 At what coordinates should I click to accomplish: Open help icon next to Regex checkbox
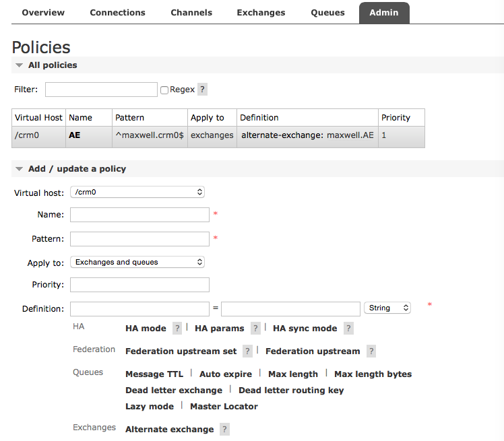point(202,90)
